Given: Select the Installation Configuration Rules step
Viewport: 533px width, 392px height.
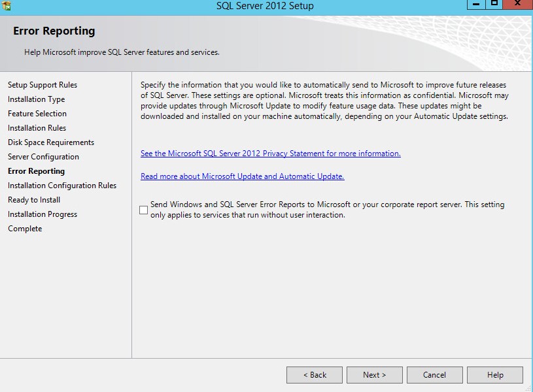Looking at the screenshot, I should [62, 186].
